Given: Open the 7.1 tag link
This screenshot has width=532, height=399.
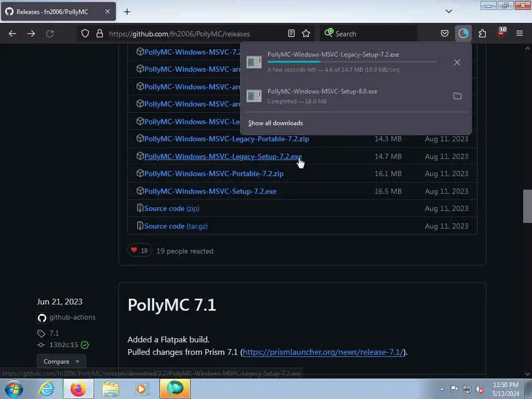Looking at the screenshot, I should [54, 333].
